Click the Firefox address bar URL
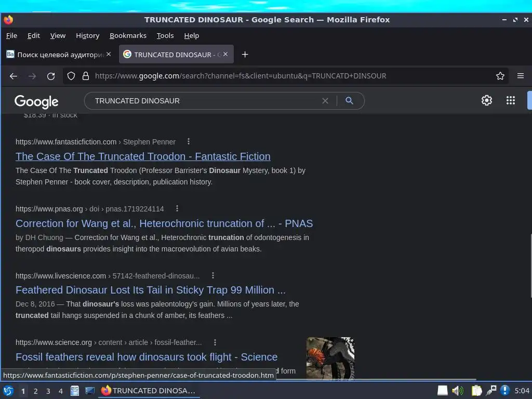 (240, 76)
